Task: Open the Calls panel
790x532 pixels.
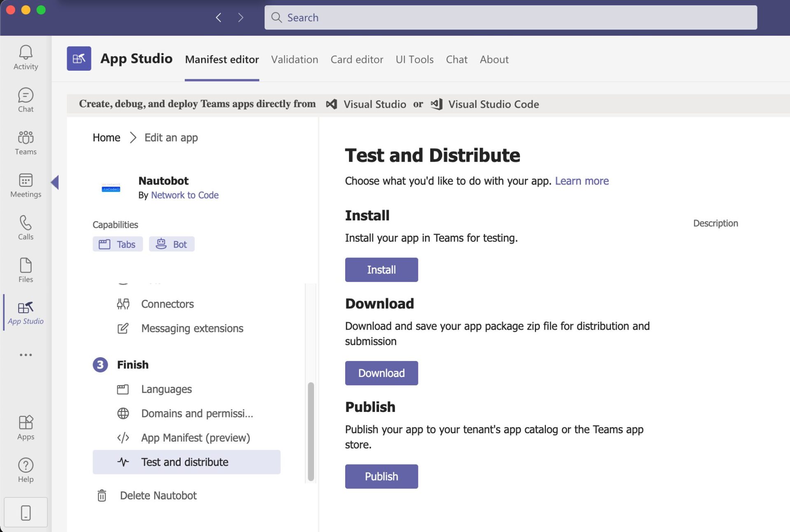Action: (26, 228)
